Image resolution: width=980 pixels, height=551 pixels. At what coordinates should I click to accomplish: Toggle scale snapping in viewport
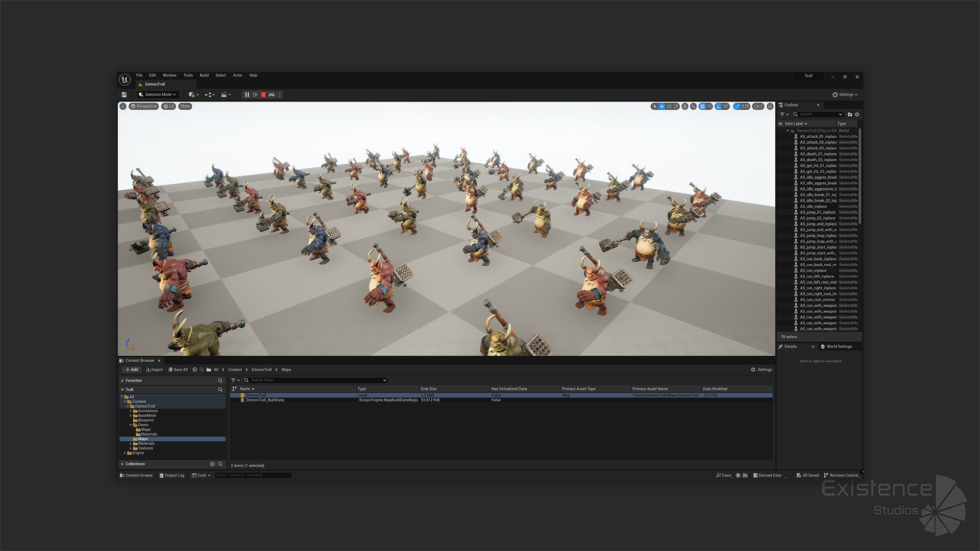tap(737, 107)
